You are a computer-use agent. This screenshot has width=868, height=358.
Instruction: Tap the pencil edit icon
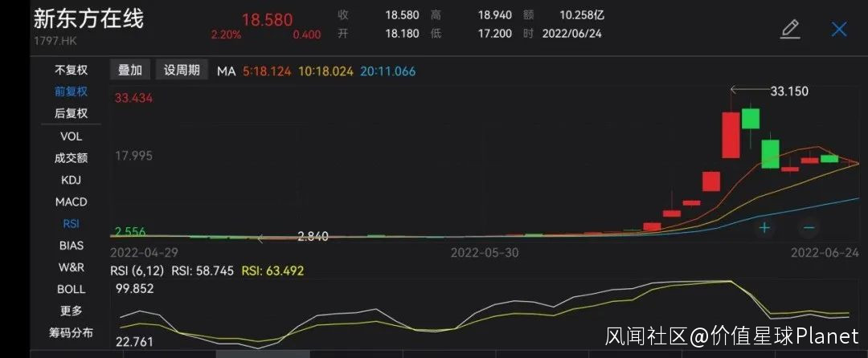790,29
